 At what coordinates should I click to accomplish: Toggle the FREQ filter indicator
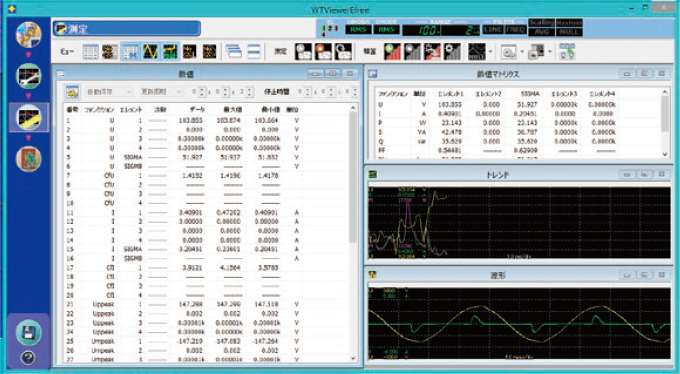tap(516, 30)
